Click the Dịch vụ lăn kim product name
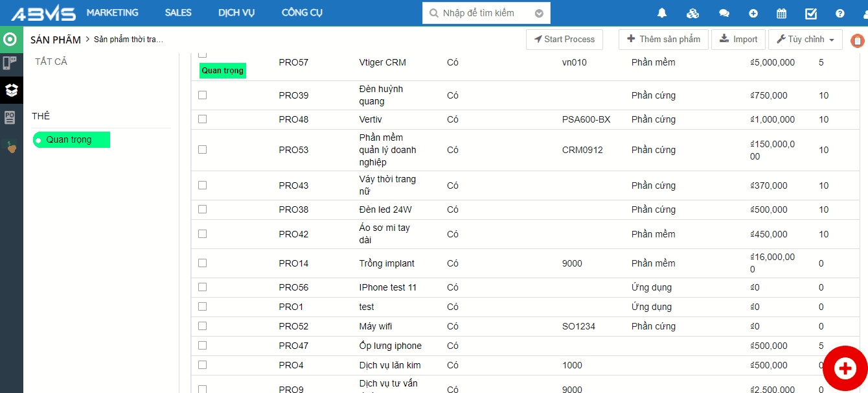The image size is (868, 393). pyautogui.click(x=390, y=365)
